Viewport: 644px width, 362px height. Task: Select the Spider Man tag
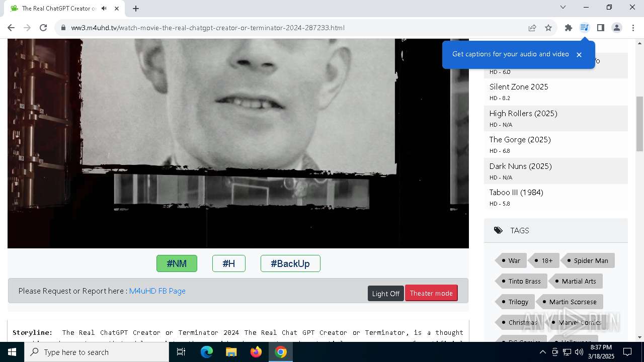(588, 260)
